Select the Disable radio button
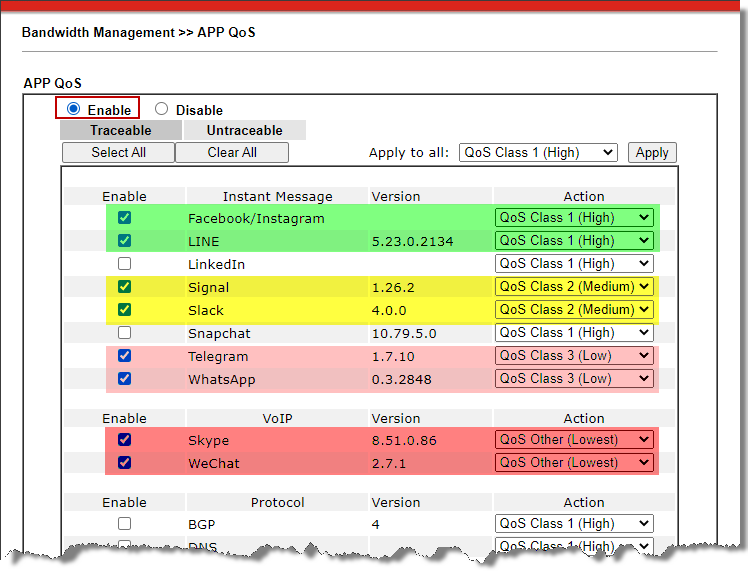Image resolution: width=748 pixels, height=571 pixels. tap(161, 109)
